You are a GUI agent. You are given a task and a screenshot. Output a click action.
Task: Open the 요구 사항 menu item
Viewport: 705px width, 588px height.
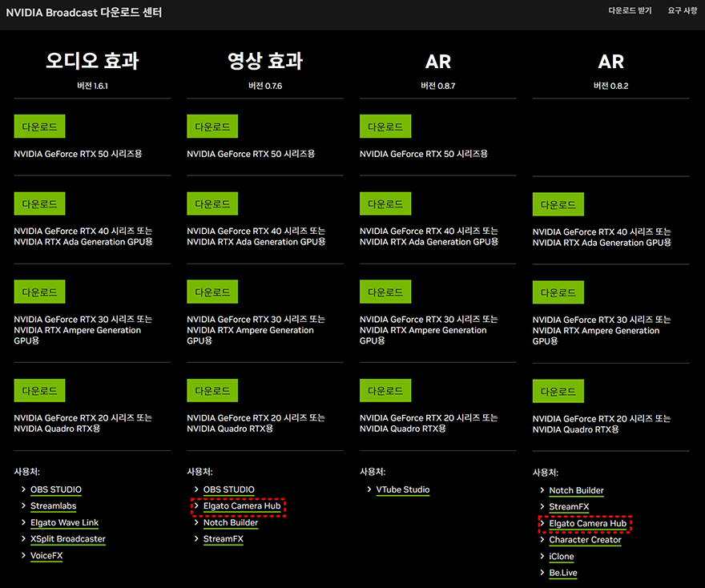[x=683, y=10]
